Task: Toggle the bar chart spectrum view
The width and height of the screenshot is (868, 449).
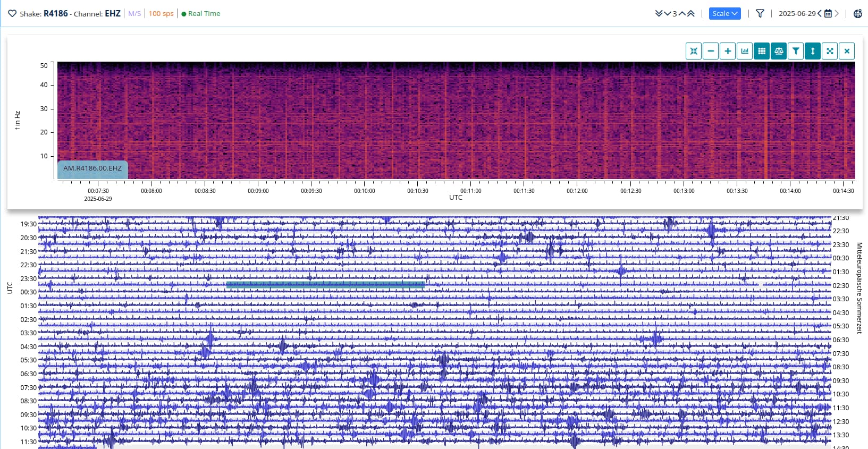Action: pyautogui.click(x=745, y=51)
